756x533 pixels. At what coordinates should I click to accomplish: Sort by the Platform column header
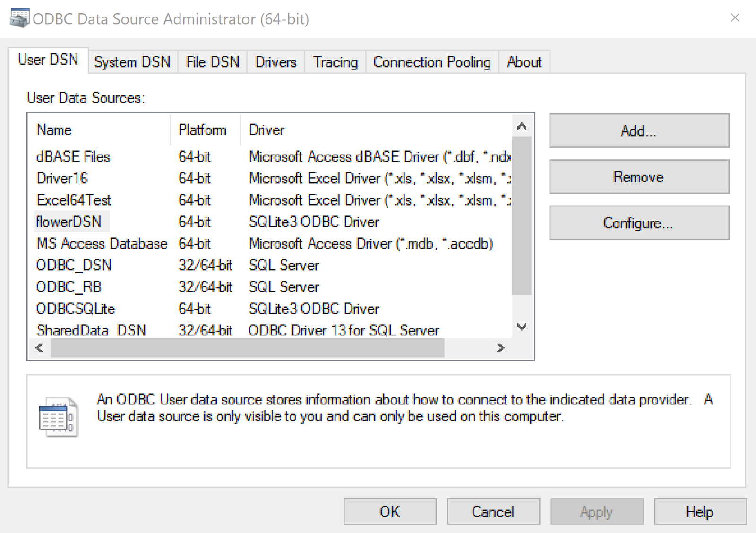pyautogui.click(x=202, y=130)
